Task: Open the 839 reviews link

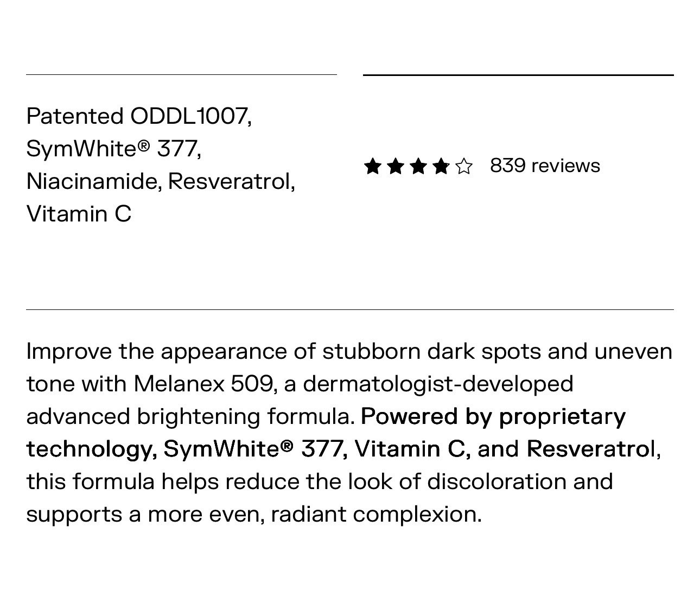Action: 545,166
